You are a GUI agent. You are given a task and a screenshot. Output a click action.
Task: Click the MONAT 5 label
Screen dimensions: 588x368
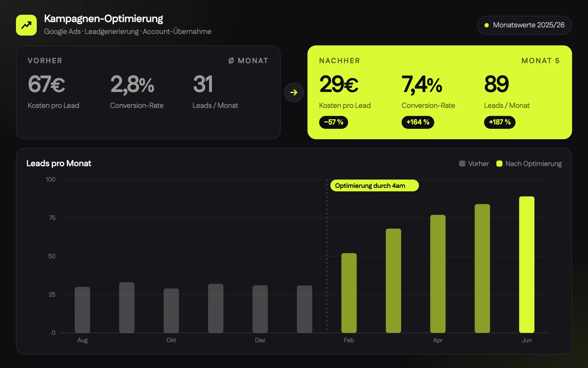click(x=541, y=61)
